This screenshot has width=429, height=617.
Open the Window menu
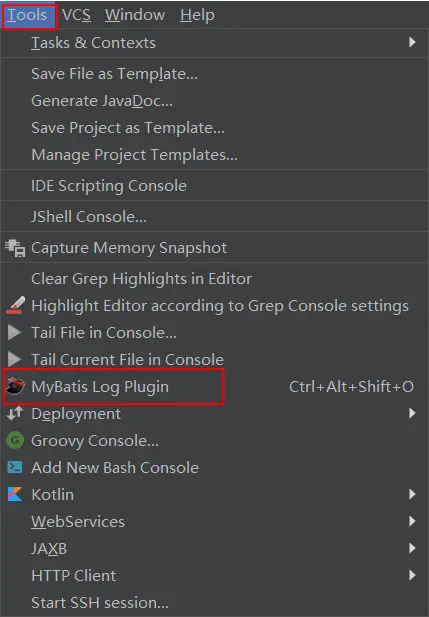tap(135, 15)
